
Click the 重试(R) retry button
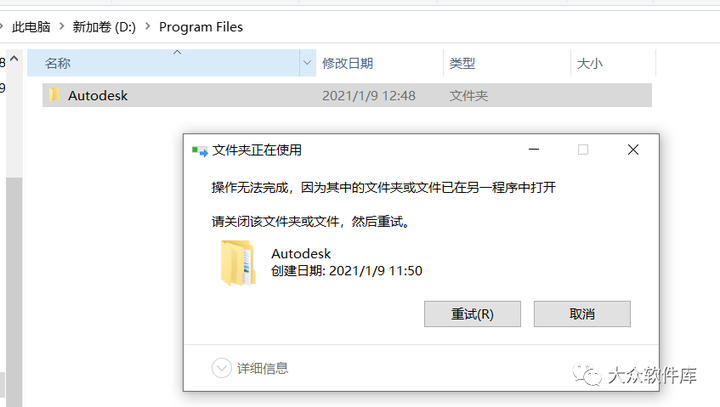point(472,314)
